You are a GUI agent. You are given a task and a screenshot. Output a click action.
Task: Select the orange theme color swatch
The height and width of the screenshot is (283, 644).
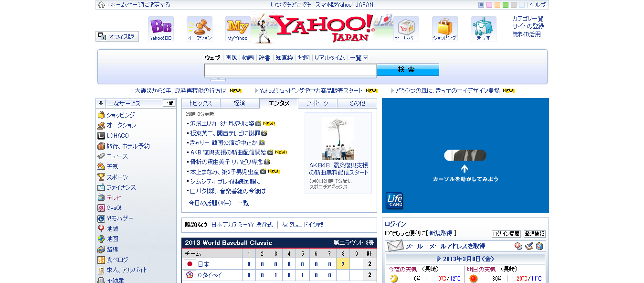click(x=497, y=5)
